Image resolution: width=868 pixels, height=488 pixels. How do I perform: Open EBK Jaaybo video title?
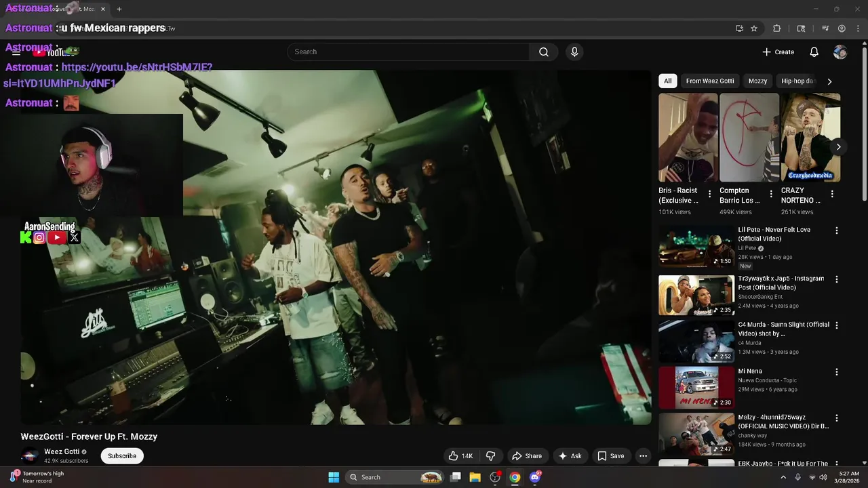(x=783, y=464)
